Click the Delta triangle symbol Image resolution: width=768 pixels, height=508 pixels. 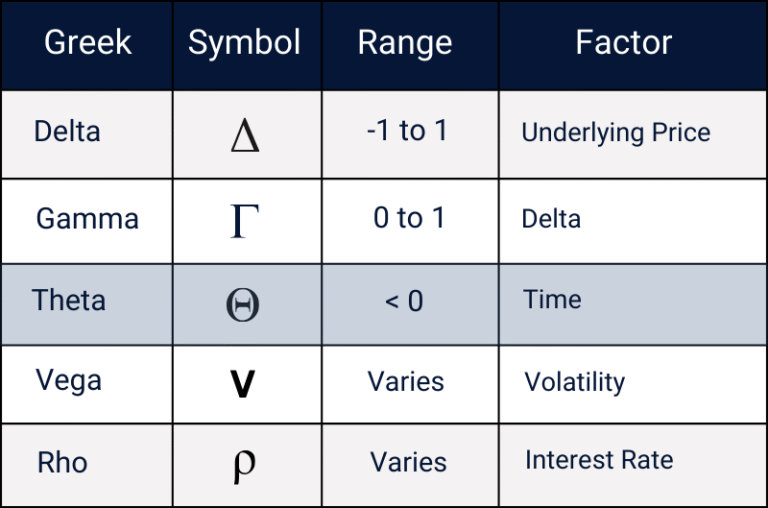coord(245,135)
